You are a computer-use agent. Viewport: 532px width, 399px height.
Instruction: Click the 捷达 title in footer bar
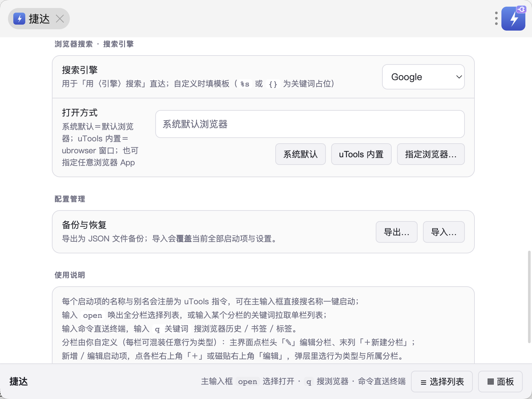pos(19,381)
